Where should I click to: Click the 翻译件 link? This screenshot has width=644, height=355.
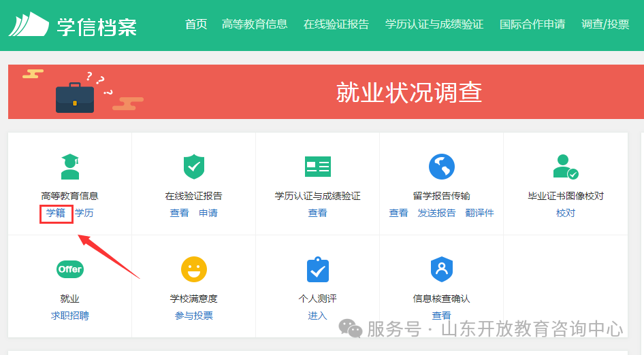(x=479, y=213)
